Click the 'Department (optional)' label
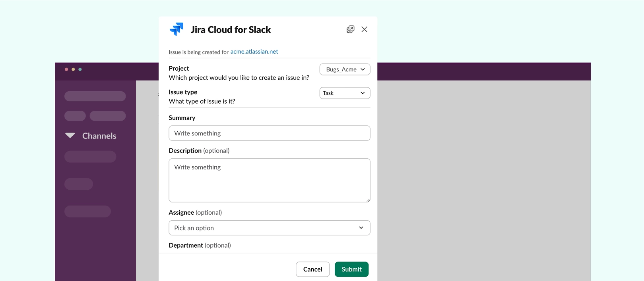Viewport: 644px width, 281px height. 200,245
